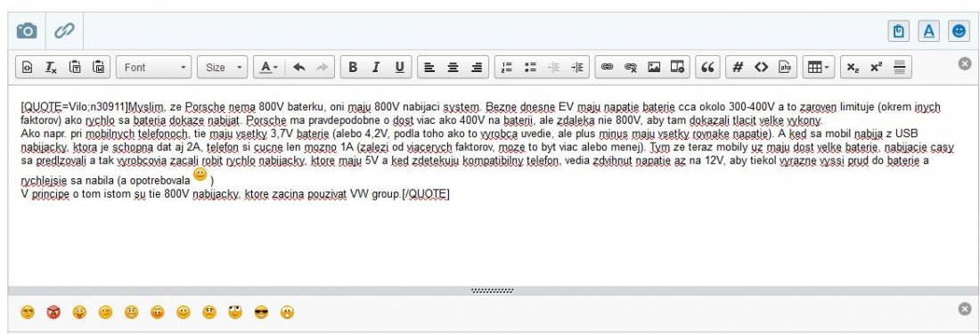The height and width of the screenshot is (334, 980).
Task: Insert the tongue-out smiley
Action: pyautogui.click(x=79, y=312)
